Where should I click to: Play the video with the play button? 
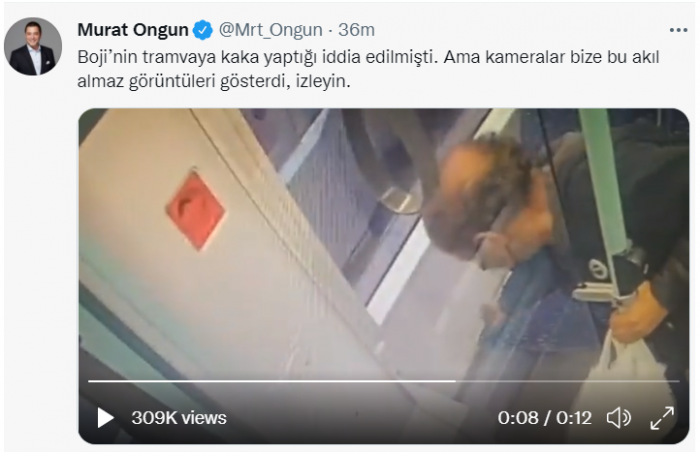105,418
